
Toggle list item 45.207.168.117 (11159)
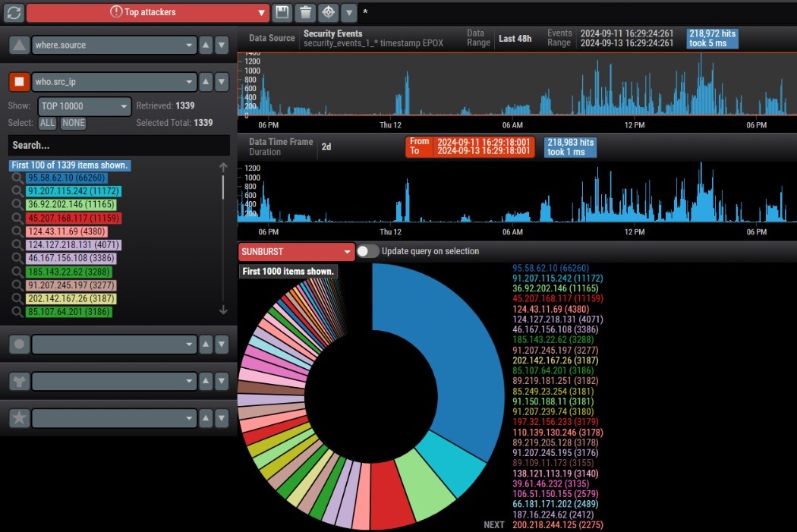tap(74, 218)
